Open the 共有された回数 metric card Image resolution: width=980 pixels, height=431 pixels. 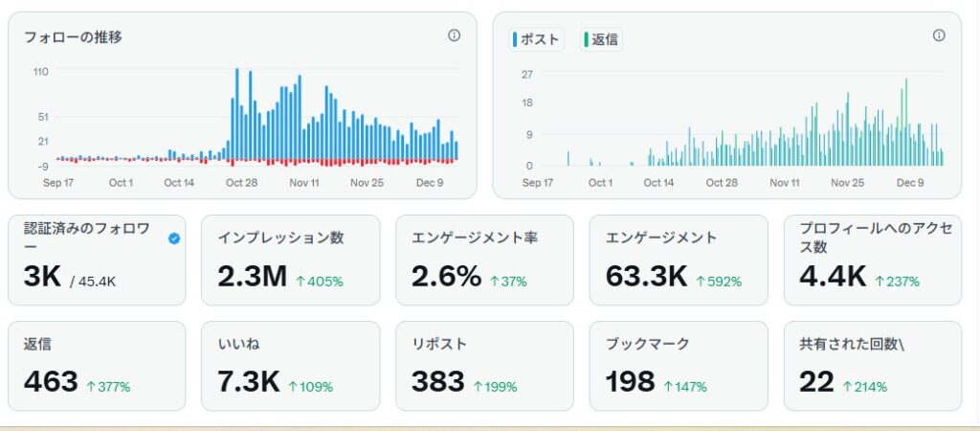pyautogui.click(x=872, y=366)
